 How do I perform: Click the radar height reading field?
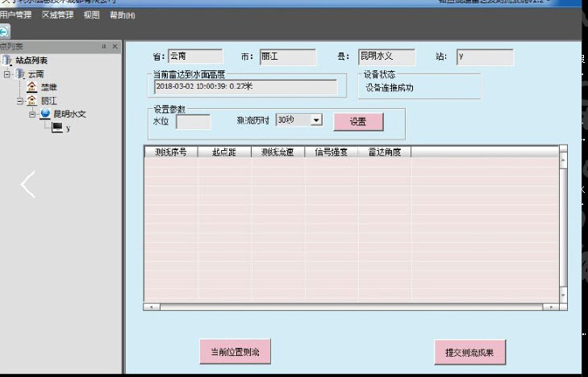(x=246, y=86)
